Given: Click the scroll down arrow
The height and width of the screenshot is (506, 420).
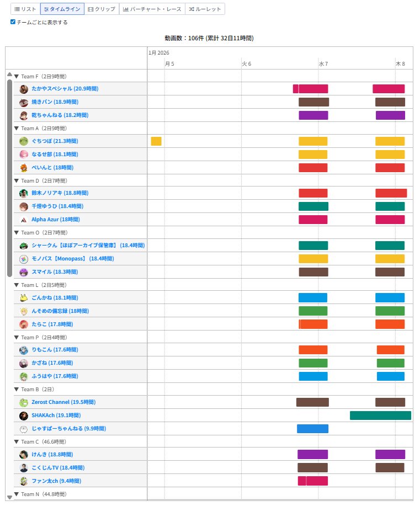Looking at the screenshot, I should point(10,497).
